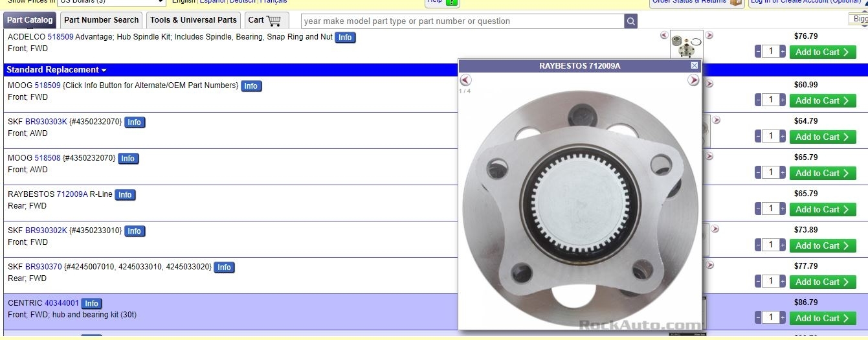Next thumbnail arrow for SKF BR930303K row
868x340 pixels.
[716, 120]
